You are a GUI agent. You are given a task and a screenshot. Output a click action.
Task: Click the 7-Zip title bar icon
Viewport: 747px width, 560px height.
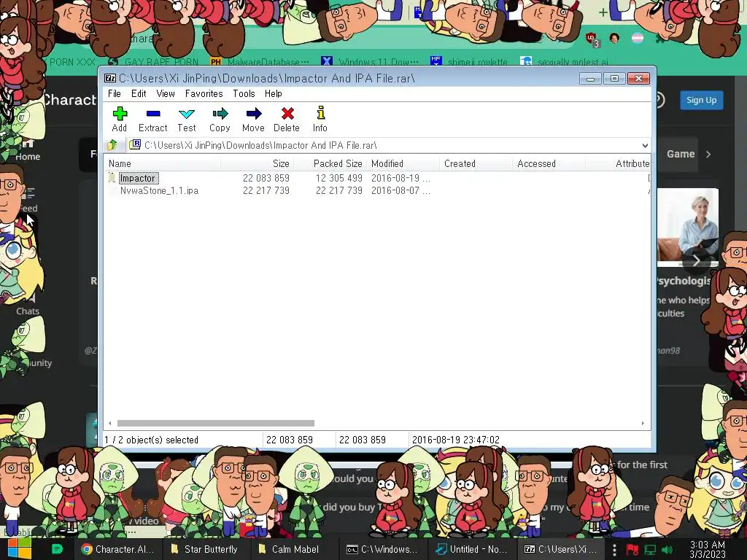click(x=110, y=78)
